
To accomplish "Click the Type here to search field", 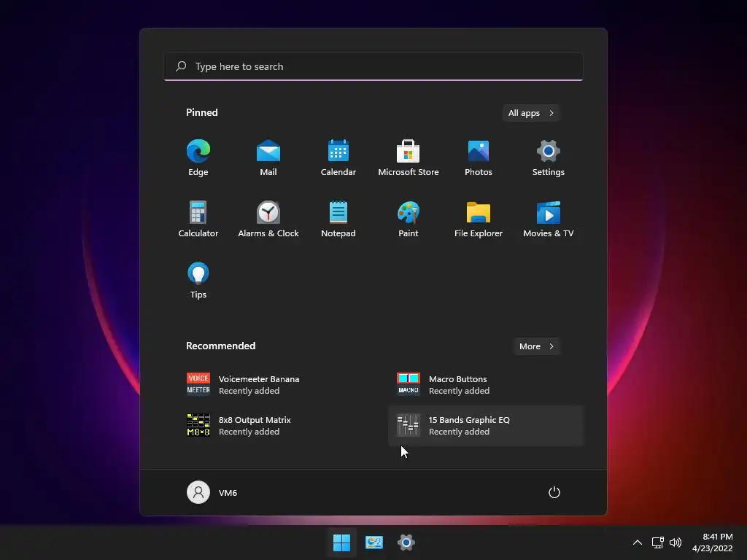I will [373, 66].
